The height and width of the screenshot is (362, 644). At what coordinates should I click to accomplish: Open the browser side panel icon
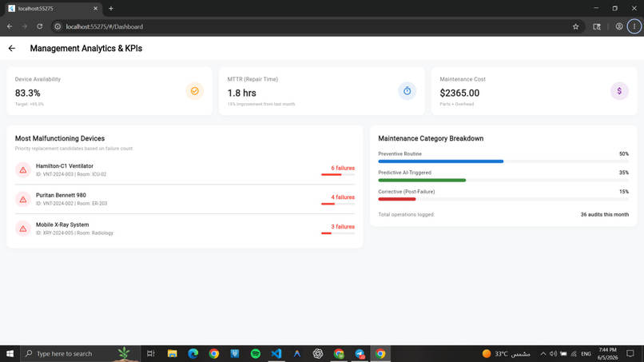(597, 26)
